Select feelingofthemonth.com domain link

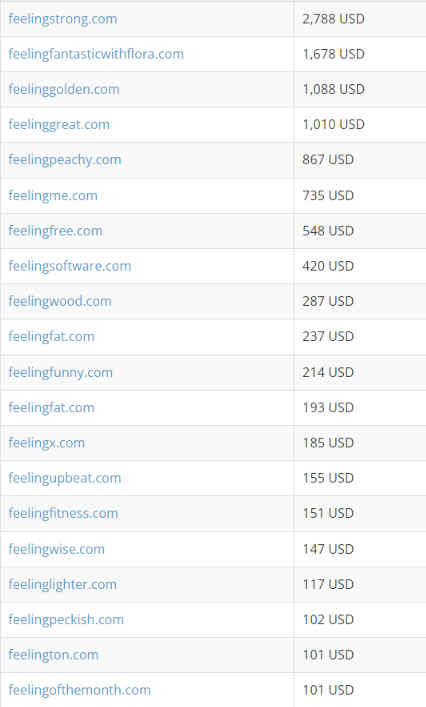click(79, 690)
